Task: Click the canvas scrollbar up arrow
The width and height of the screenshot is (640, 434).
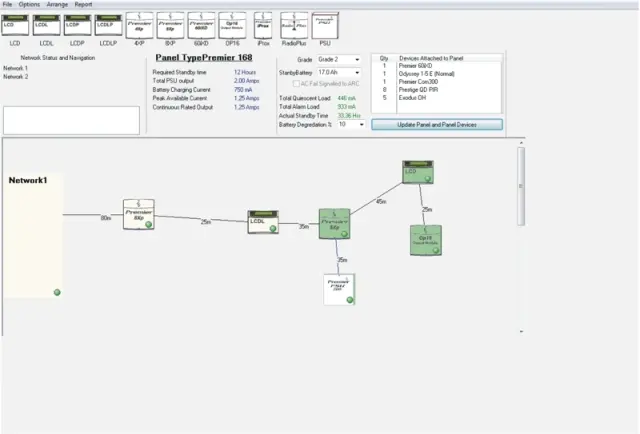Action: pos(521,143)
